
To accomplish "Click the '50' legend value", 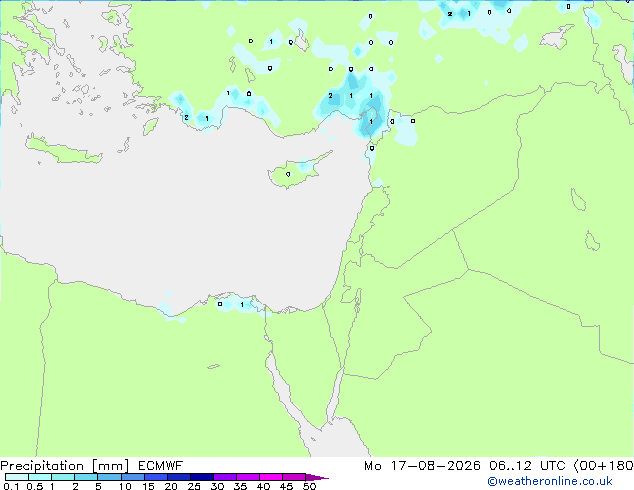I will tap(309, 486).
